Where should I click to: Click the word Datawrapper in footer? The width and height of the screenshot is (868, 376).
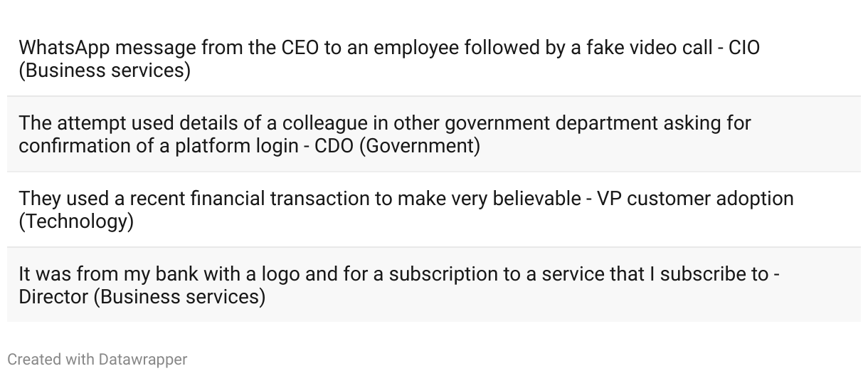coord(143,360)
